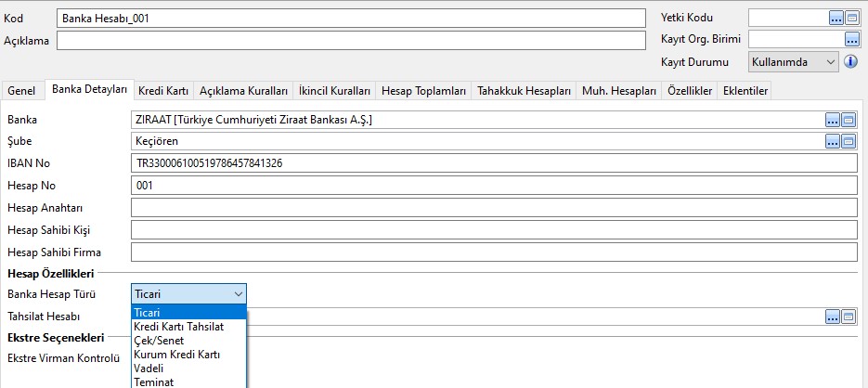The width and height of the screenshot is (868, 388).
Task: Click Ekstre Seçenekleri section heading
Action: [56, 337]
